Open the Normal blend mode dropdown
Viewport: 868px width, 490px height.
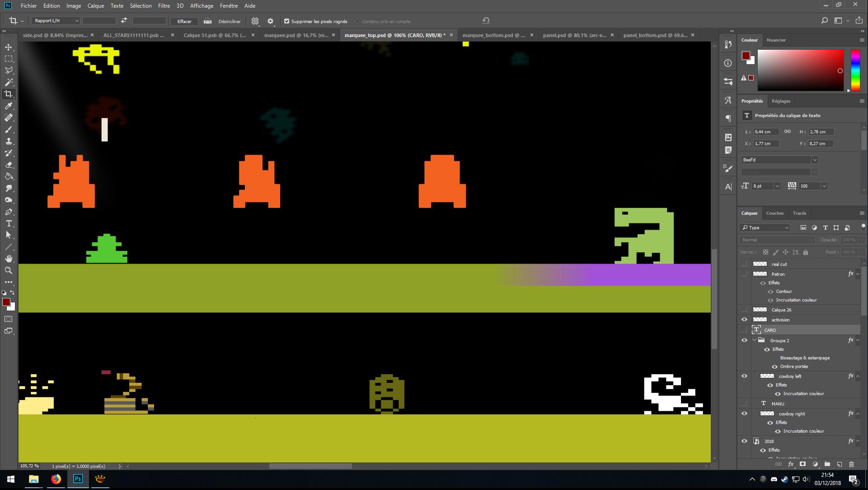click(x=777, y=240)
